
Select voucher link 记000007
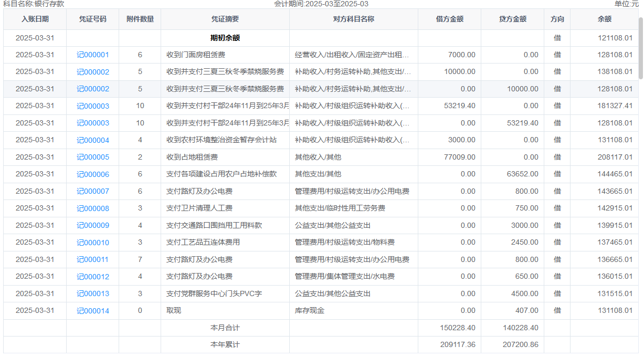(93, 192)
